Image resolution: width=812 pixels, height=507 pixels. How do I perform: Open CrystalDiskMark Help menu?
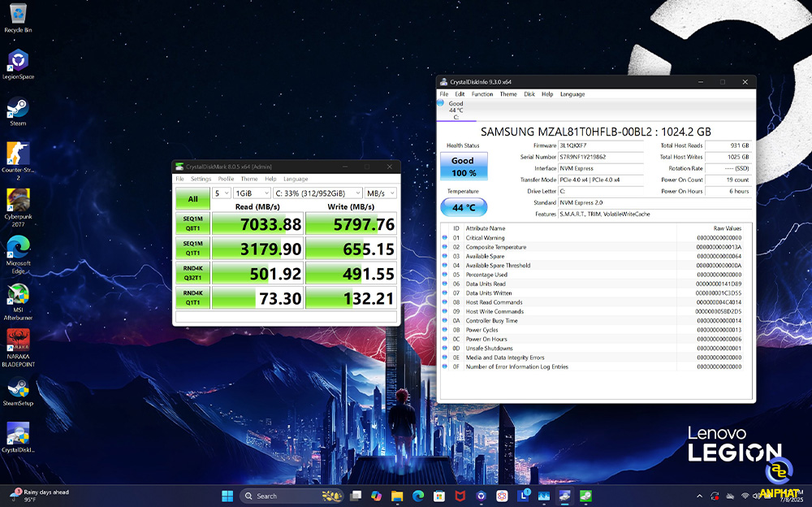pos(271,179)
